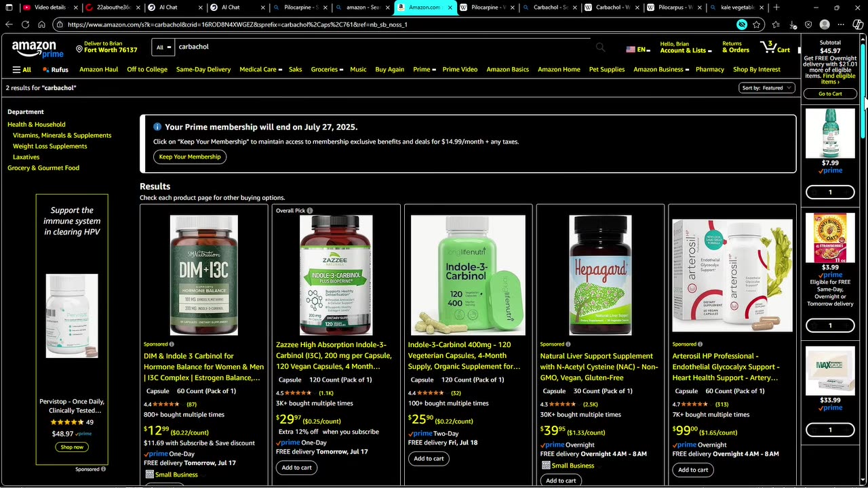Viewport: 868px width, 488px height.
Task: Open the 2.5K ratings for Hepagard
Action: (x=591, y=404)
